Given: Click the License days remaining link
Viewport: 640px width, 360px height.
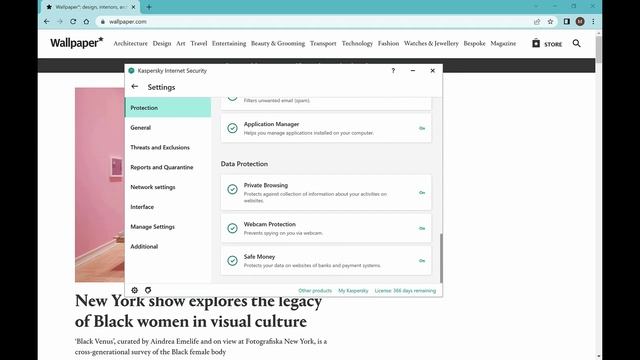Looking at the screenshot, I should [405, 291].
